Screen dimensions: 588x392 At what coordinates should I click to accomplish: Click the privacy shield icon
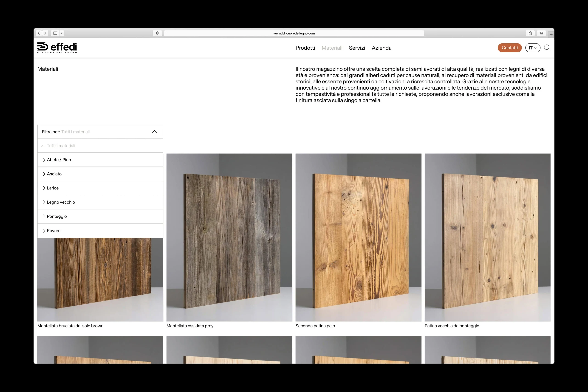point(157,33)
